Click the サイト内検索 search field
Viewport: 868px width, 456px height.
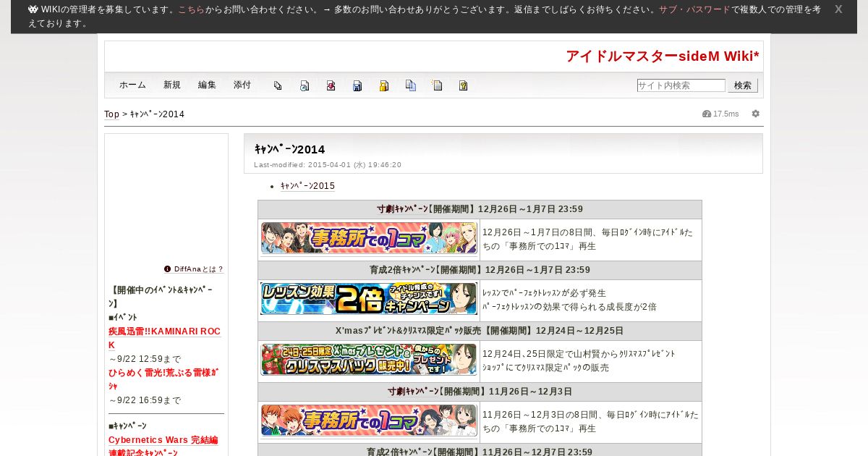coord(681,85)
